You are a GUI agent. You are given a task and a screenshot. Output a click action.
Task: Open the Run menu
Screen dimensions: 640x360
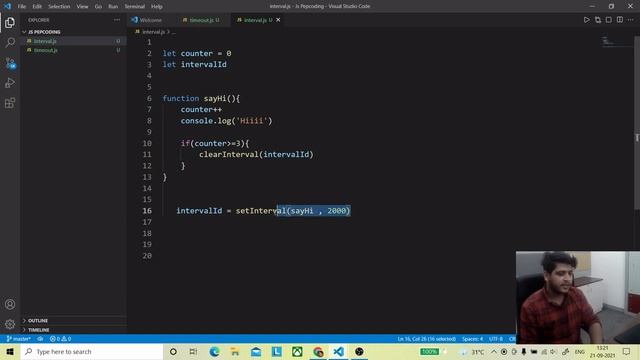click(113, 6)
